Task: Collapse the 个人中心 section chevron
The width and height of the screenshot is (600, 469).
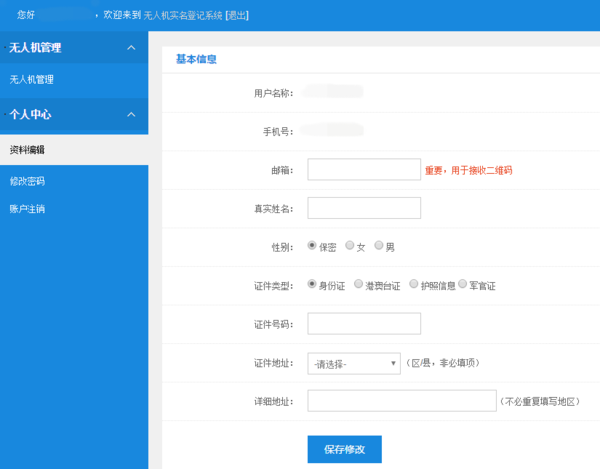Action: [x=131, y=115]
